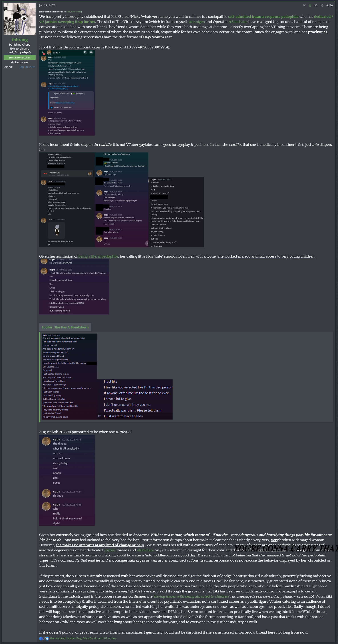Enlarge the screenshot dated 19/12/2021 22:33

coord(176,212)
